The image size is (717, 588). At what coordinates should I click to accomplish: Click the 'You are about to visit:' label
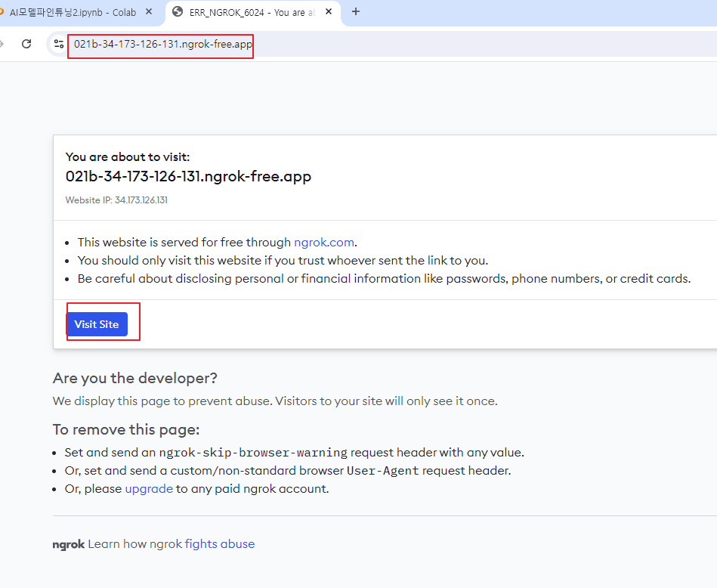pyautogui.click(x=128, y=157)
